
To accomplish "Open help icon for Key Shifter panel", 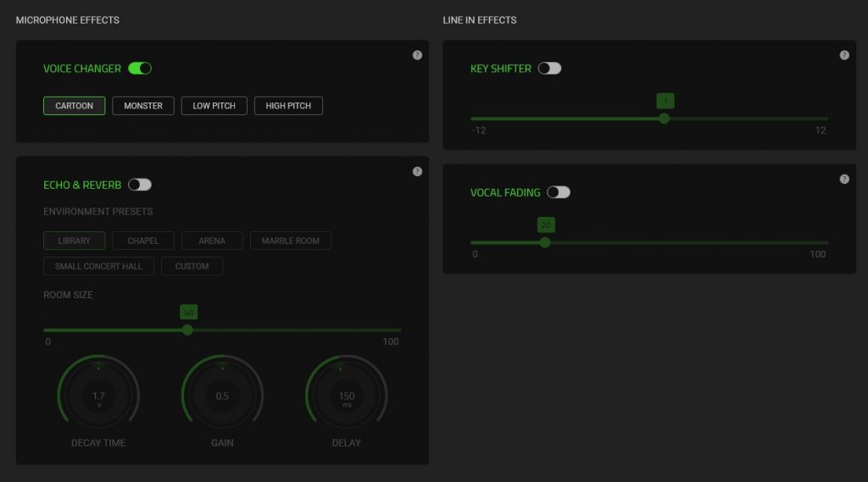I will point(844,55).
